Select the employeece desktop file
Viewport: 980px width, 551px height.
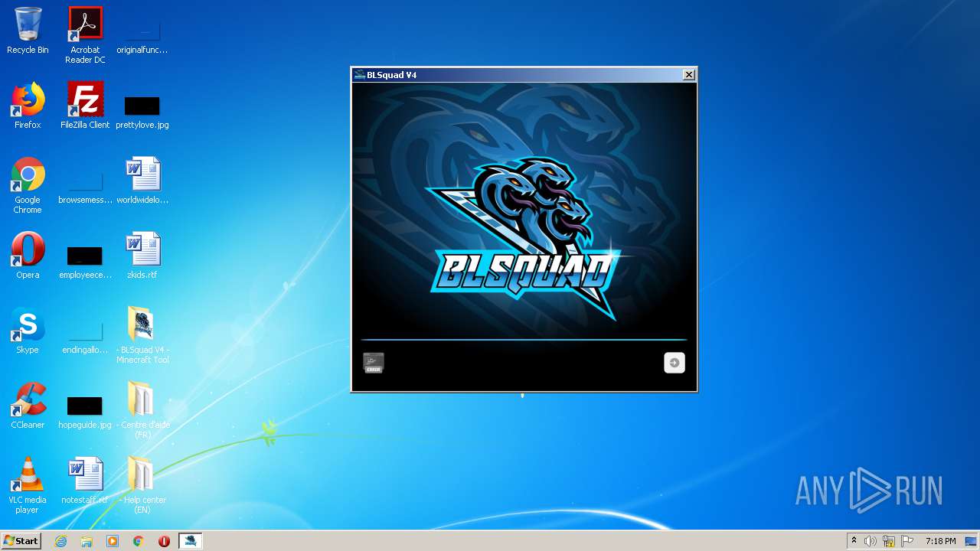[x=85, y=261]
